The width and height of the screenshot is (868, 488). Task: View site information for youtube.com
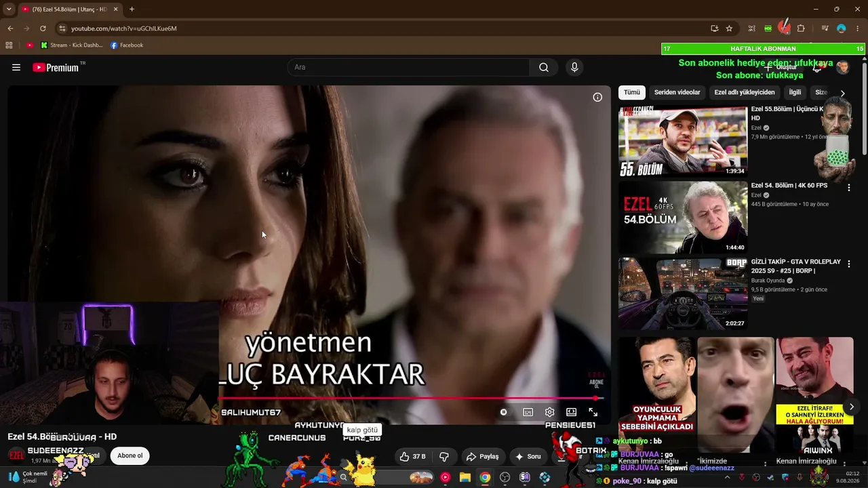tap(62, 28)
